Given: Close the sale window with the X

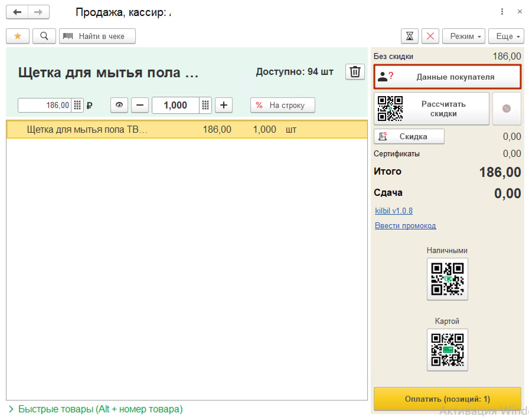Looking at the screenshot, I should click(x=520, y=12).
